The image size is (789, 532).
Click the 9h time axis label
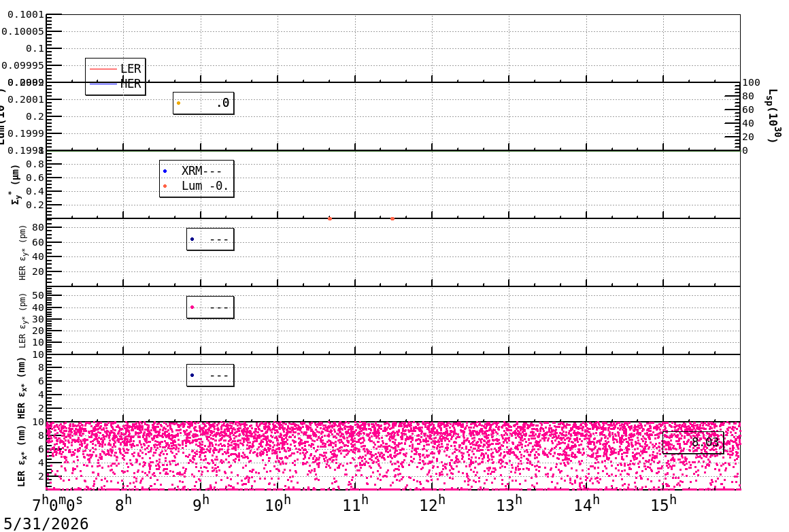(x=201, y=504)
